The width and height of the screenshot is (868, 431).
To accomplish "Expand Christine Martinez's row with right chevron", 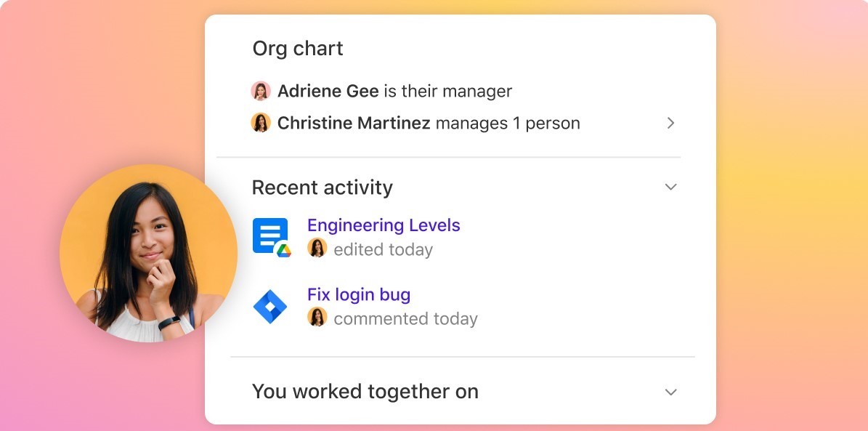I will pos(670,123).
